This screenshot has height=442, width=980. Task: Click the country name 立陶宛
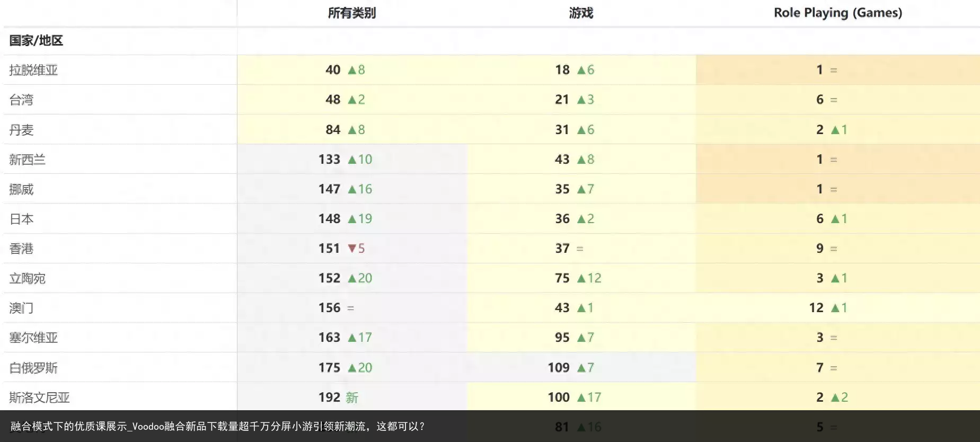(x=28, y=278)
